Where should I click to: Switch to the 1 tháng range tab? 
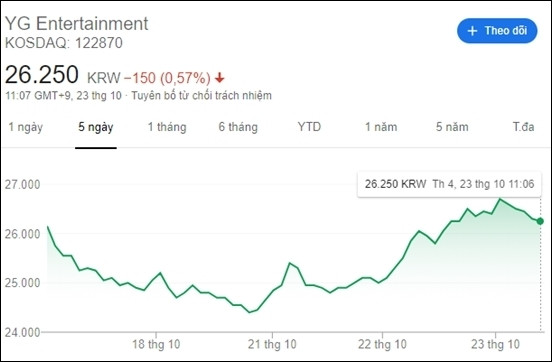pos(167,127)
